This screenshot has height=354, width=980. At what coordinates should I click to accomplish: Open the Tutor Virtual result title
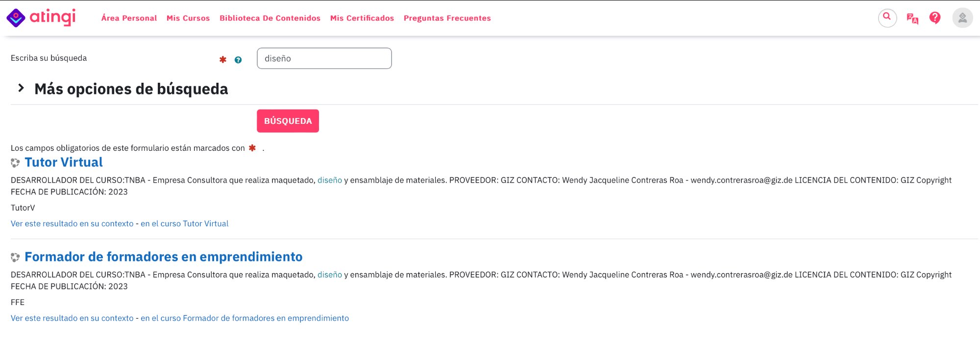(64, 163)
